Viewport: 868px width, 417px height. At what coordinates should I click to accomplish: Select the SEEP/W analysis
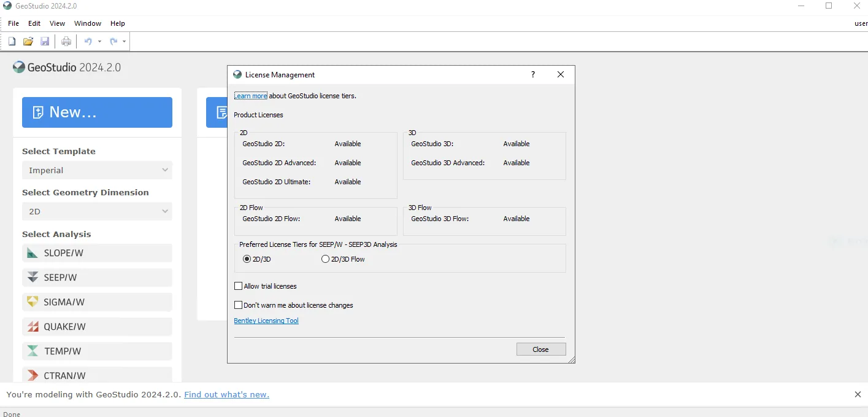click(97, 278)
